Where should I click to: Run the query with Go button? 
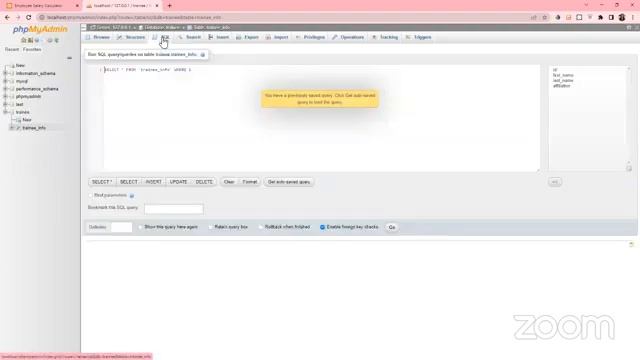pyautogui.click(x=392, y=227)
